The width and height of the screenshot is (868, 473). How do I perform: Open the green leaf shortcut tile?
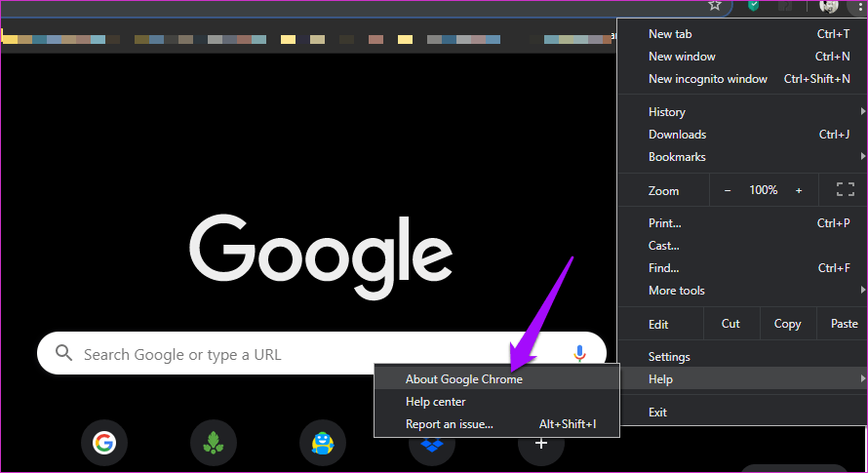pos(214,443)
